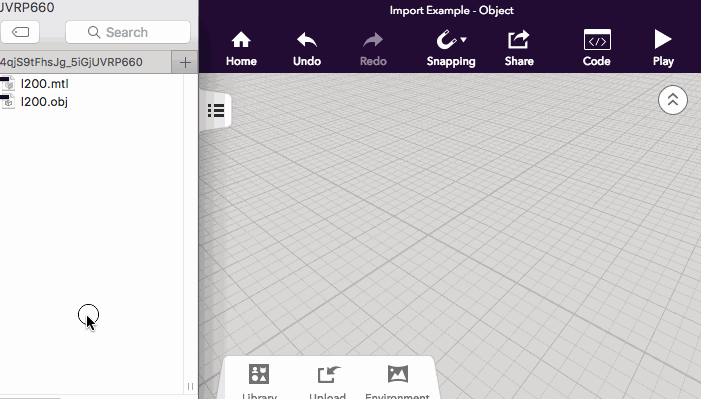
Task: Open the Environment tab
Action: [397, 382]
